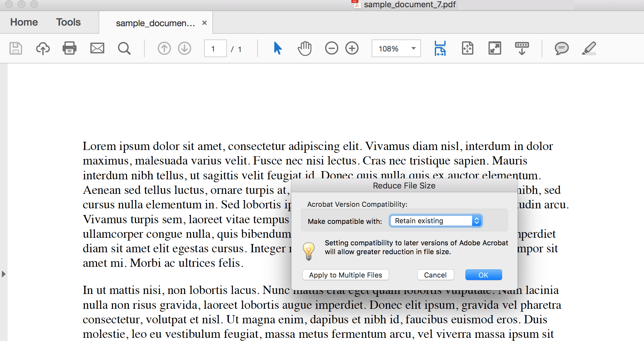This screenshot has width=644, height=341.
Task: Click the magnifier search icon
Action: [x=124, y=49]
